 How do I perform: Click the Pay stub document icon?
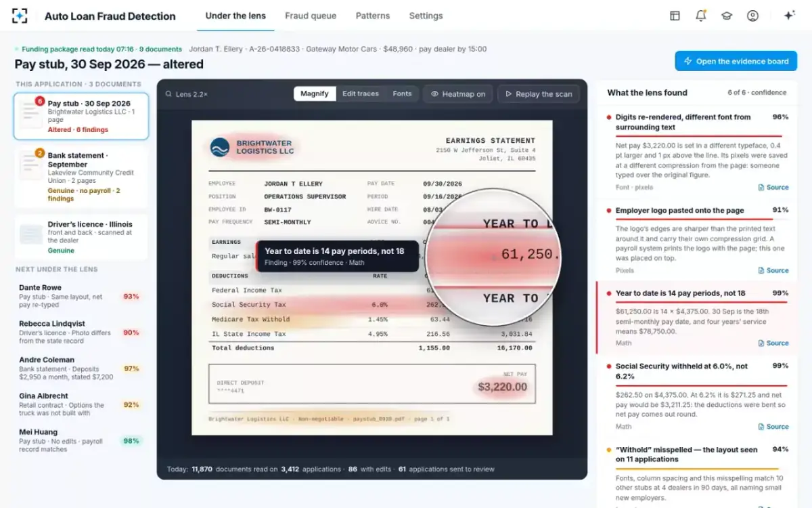tap(30, 114)
